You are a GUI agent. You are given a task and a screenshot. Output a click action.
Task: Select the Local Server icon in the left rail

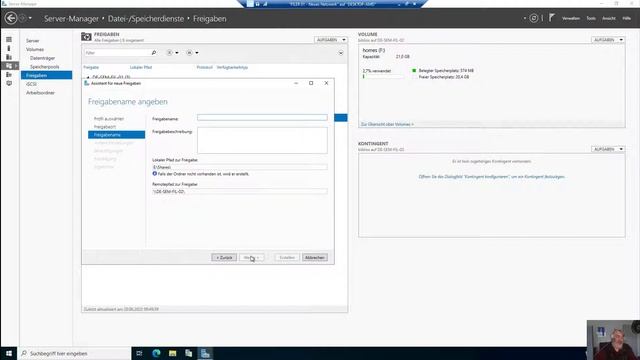9,48
